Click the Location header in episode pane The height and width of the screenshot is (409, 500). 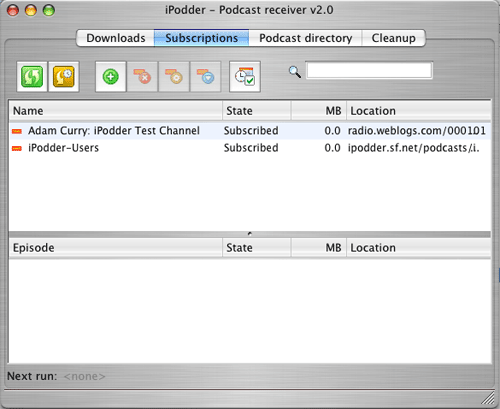click(419, 248)
